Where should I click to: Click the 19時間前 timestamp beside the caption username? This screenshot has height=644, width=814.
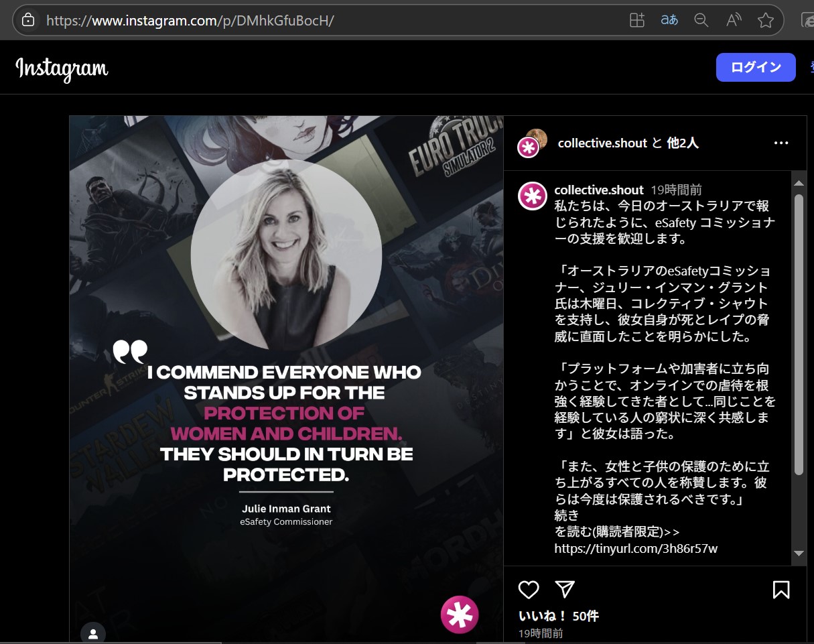pos(677,190)
